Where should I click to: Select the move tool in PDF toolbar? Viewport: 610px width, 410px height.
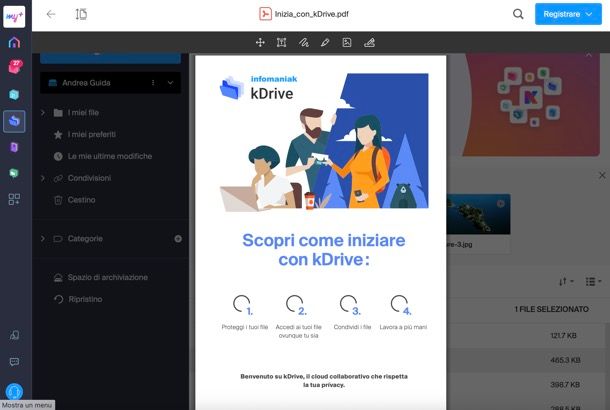(260, 42)
